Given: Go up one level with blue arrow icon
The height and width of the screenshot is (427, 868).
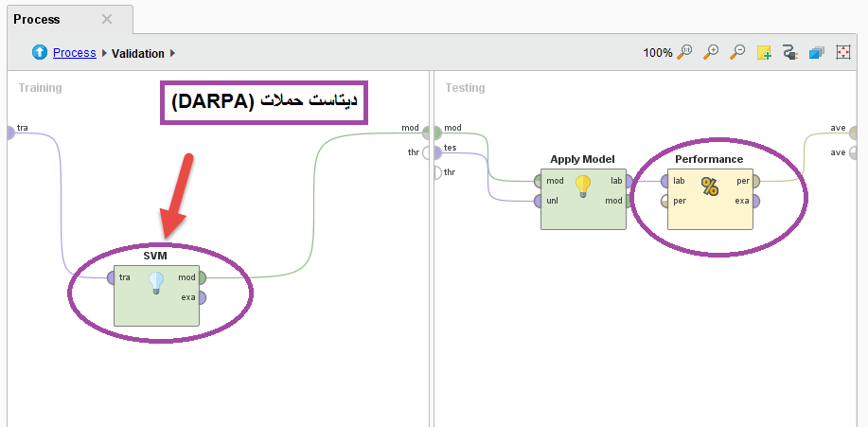Looking at the screenshot, I should 40,53.
